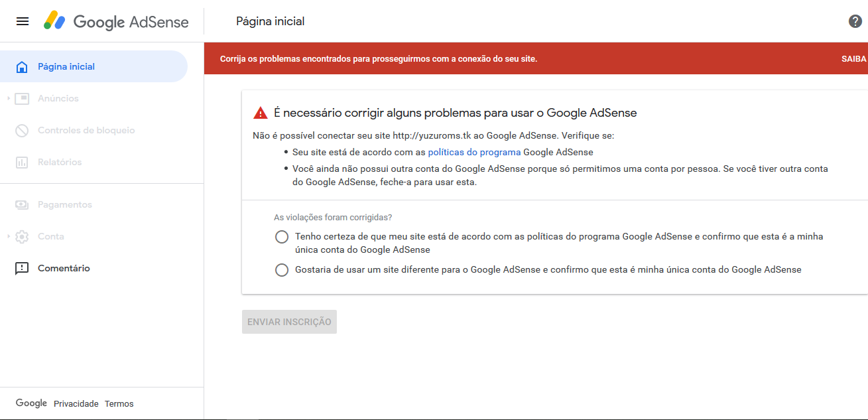Select the "Gostaria de usar um site diferente" radio
Viewport: 868px width, 420px height.
[282, 270]
